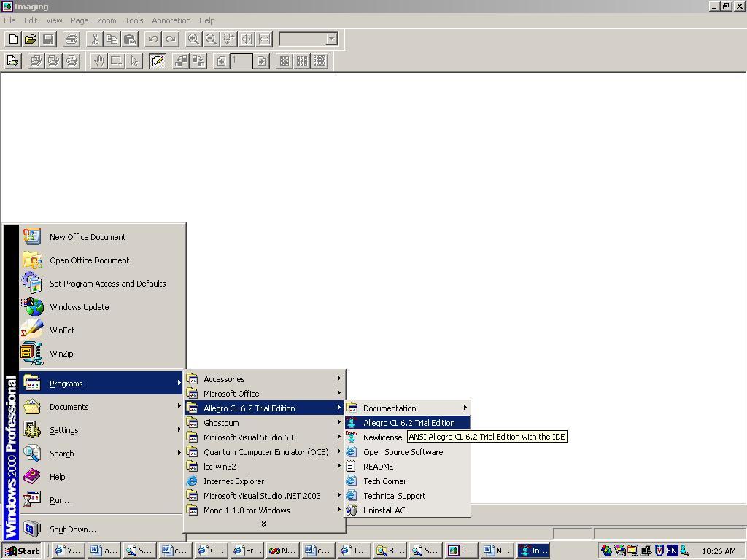Click the Fit to Width icon
Viewport: 747px width, 560px height.
coord(264,39)
